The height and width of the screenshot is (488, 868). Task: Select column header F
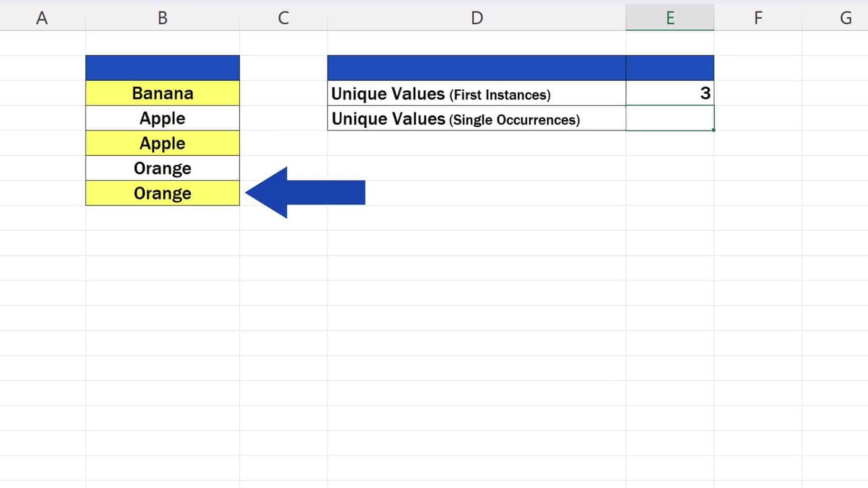tap(758, 17)
